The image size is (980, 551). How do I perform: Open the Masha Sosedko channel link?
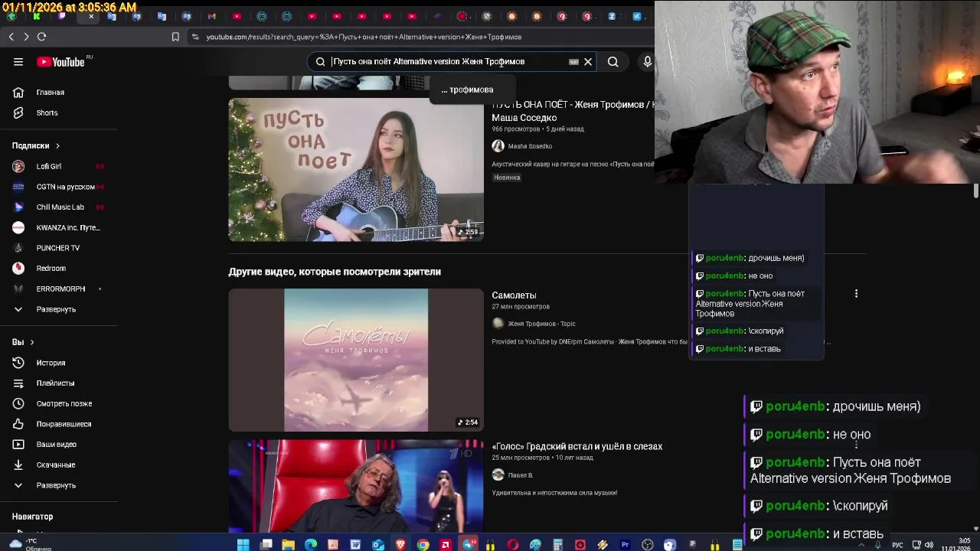click(530, 146)
